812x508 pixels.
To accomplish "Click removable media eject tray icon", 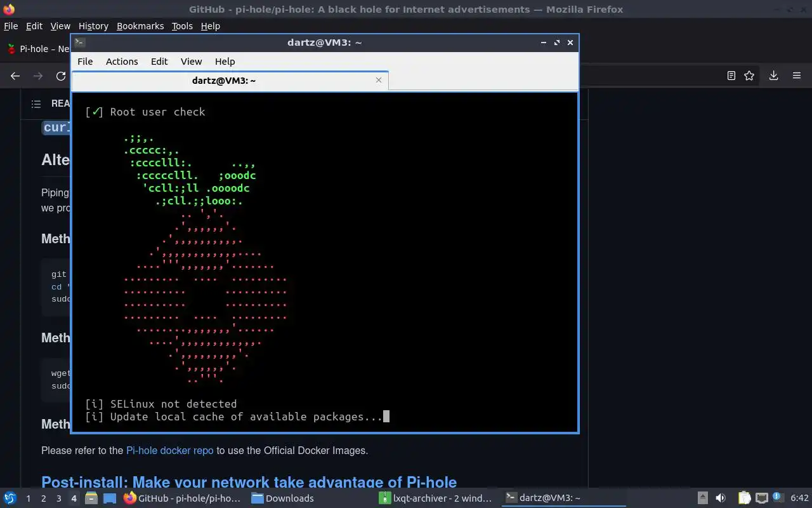I will click(702, 498).
